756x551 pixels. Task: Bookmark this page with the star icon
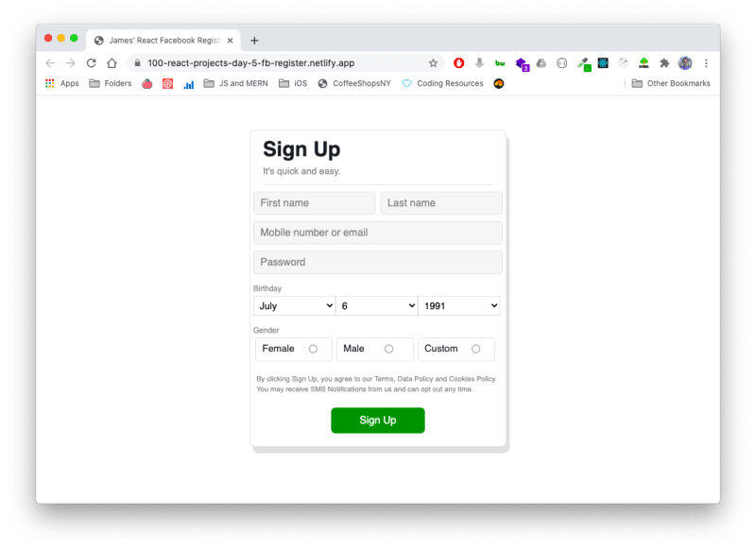tap(433, 63)
